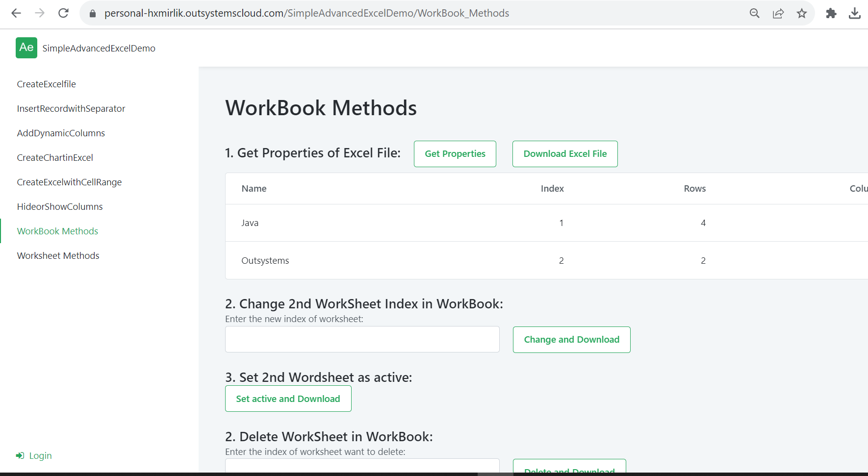Click the new worksheet index input field
This screenshot has height=476, width=868.
pyautogui.click(x=362, y=339)
